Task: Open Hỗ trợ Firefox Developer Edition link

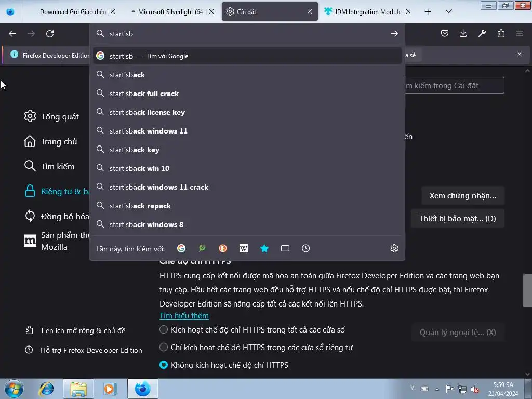Action: pos(84,350)
